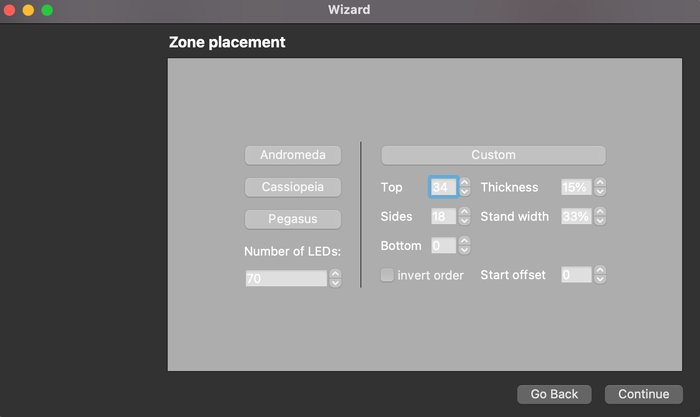Decrease the Top LED count stepper

(464, 192)
